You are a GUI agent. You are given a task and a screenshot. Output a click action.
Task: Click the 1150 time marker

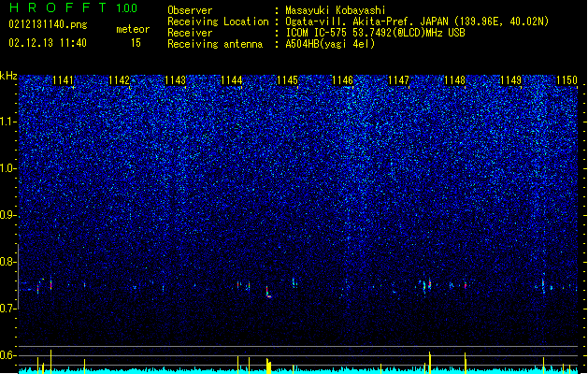(x=566, y=80)
